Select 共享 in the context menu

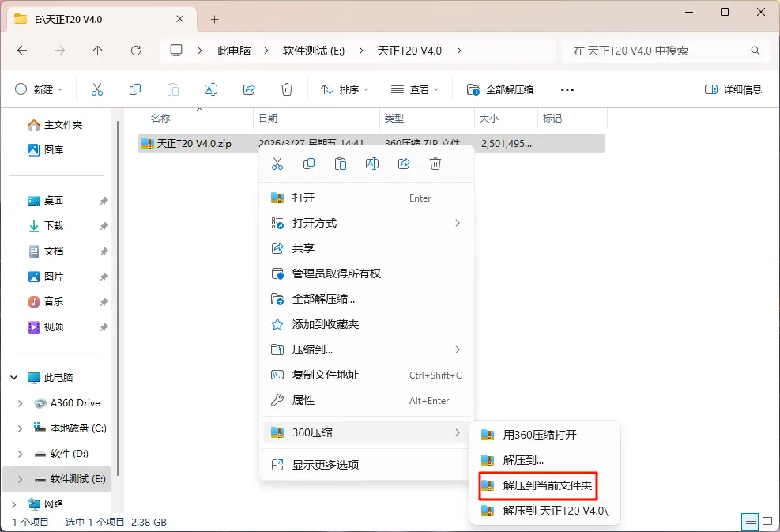[367, 248]
